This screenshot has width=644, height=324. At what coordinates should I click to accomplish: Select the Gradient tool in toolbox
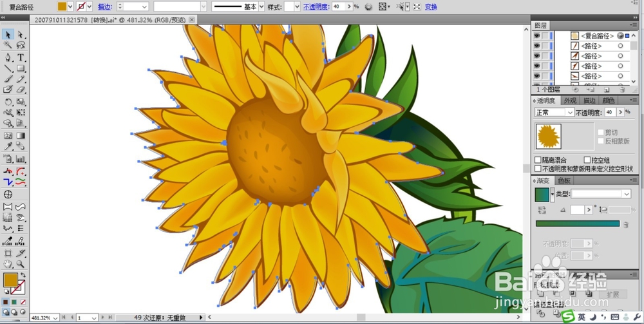[x=21, y=135]
